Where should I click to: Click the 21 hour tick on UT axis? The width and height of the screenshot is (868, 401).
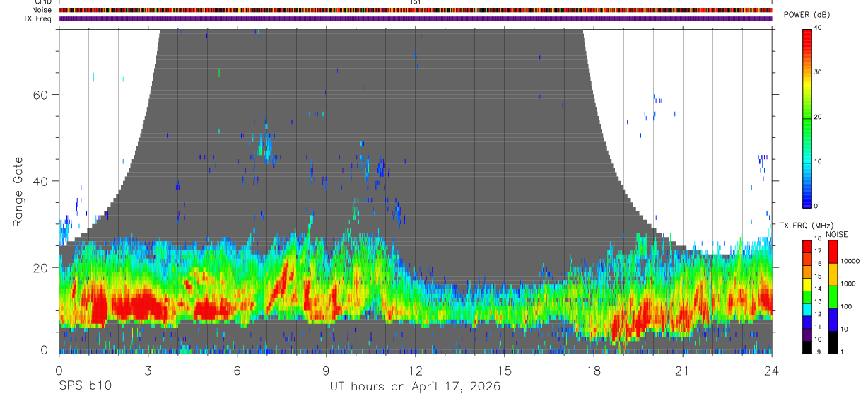pos(682,370)
